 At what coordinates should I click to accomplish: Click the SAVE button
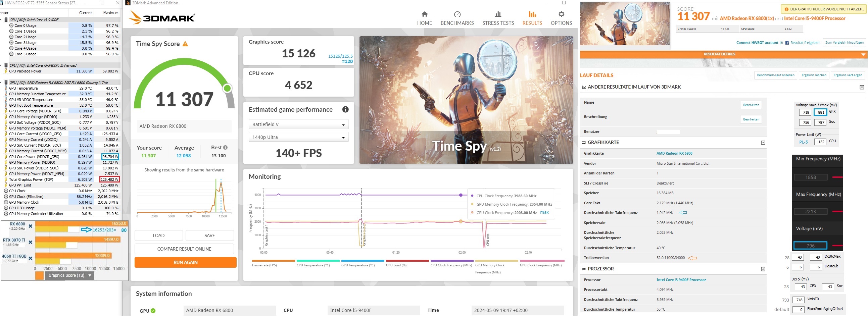209,235
